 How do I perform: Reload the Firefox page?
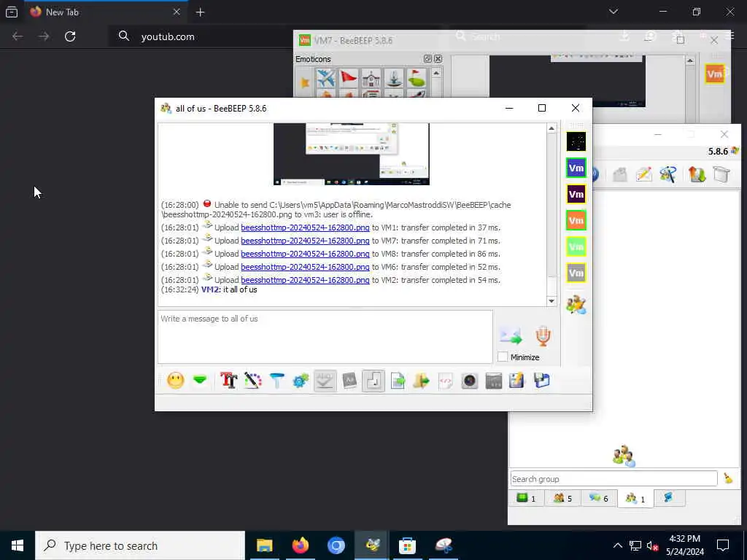pos(70,36)
